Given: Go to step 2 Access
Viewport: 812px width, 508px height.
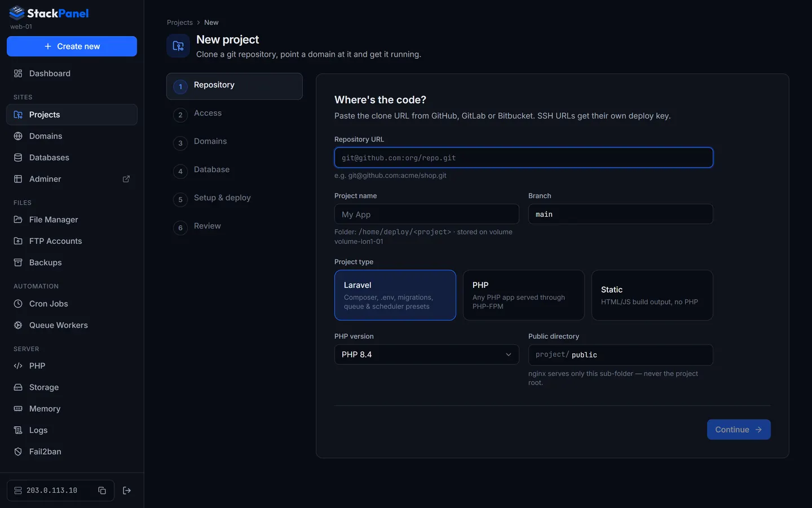Looking at the screenshot, I should pyautogui.click(x=235, y=114).
